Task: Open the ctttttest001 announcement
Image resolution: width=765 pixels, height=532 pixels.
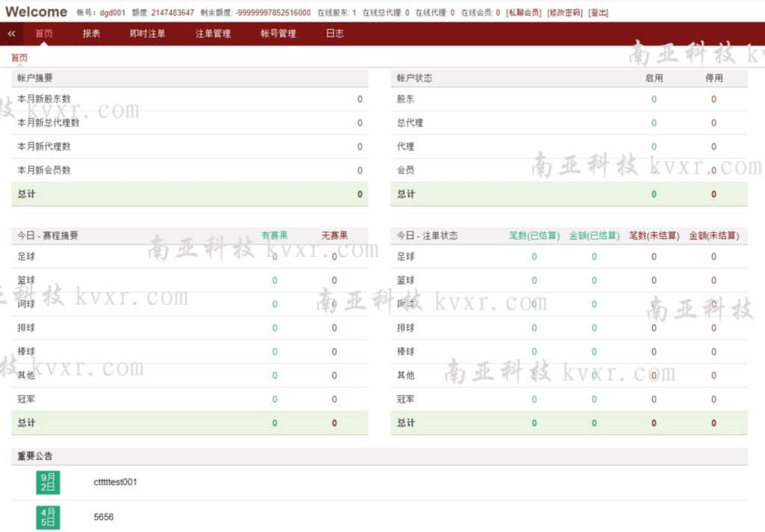Action: (115, 482)
